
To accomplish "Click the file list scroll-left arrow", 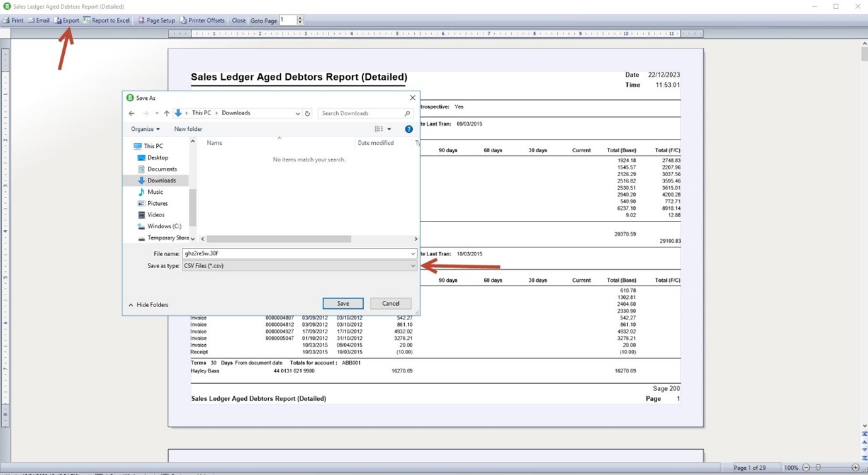I will click(x=203, y=239).
